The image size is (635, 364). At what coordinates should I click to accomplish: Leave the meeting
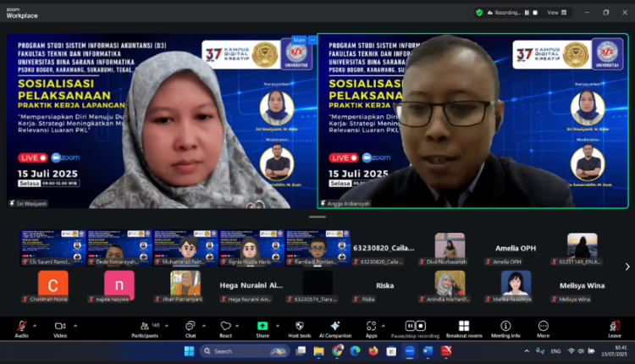[615, 328]
